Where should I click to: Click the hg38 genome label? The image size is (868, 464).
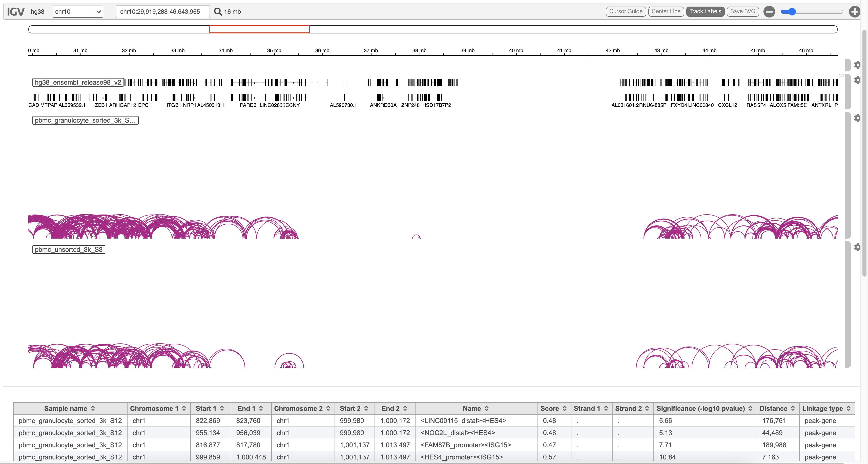[37, 12]
